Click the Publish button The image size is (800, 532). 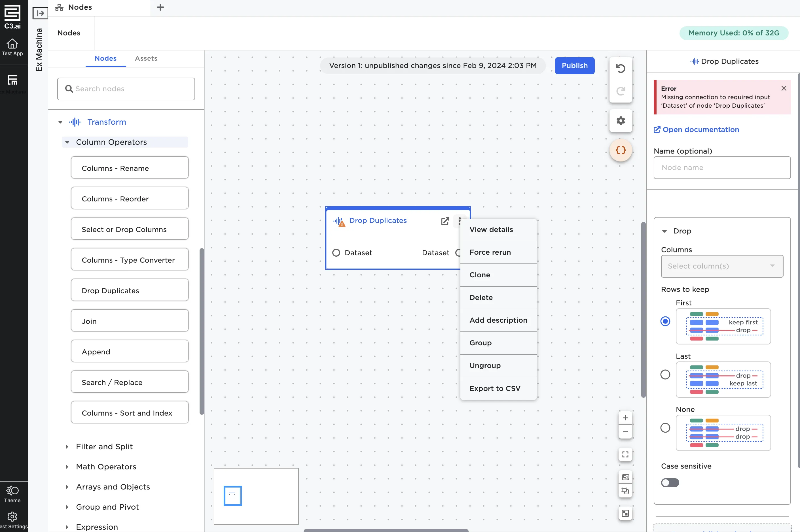click(574, 65)
